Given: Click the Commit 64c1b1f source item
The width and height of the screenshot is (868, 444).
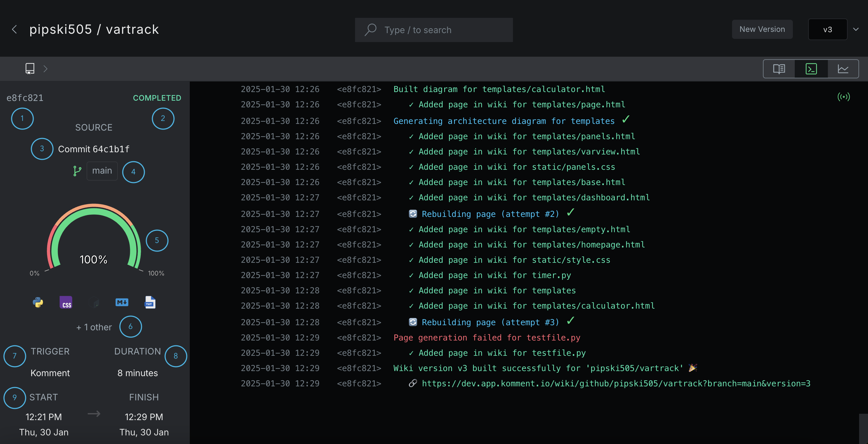Looking at the screenshot, I should pyautogui.click(x=93, y=148).
